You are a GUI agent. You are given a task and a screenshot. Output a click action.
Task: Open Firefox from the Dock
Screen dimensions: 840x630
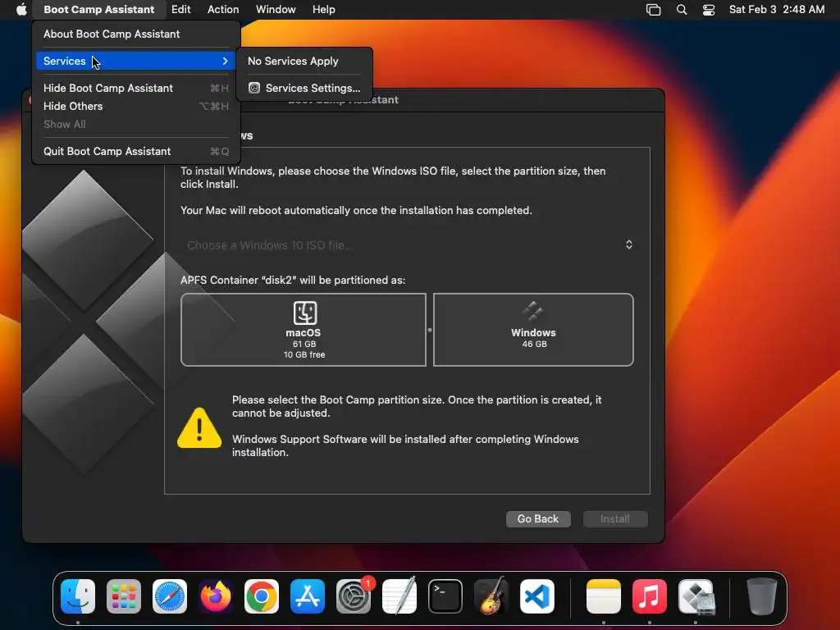216,596
